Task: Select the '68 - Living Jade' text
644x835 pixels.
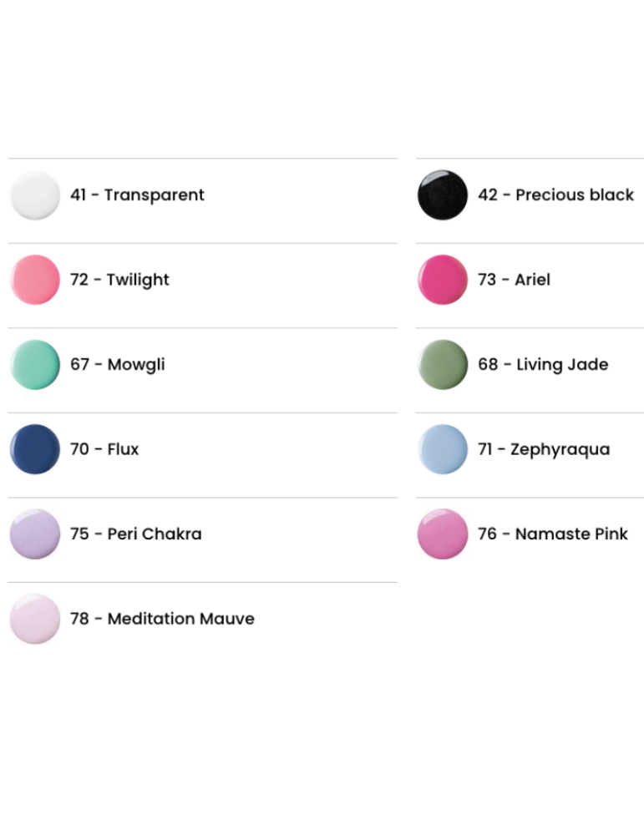Action: point(543,364)
